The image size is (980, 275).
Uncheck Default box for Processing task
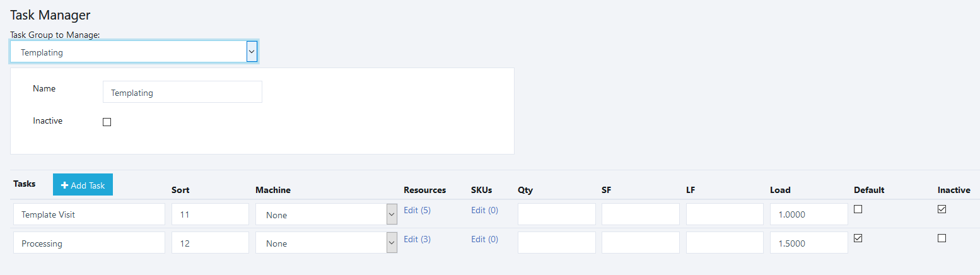pos(858,238)
